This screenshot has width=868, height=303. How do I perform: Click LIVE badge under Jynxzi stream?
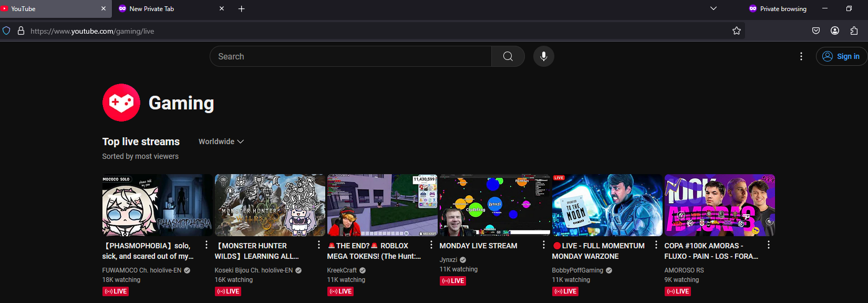(x=453, y=281)
